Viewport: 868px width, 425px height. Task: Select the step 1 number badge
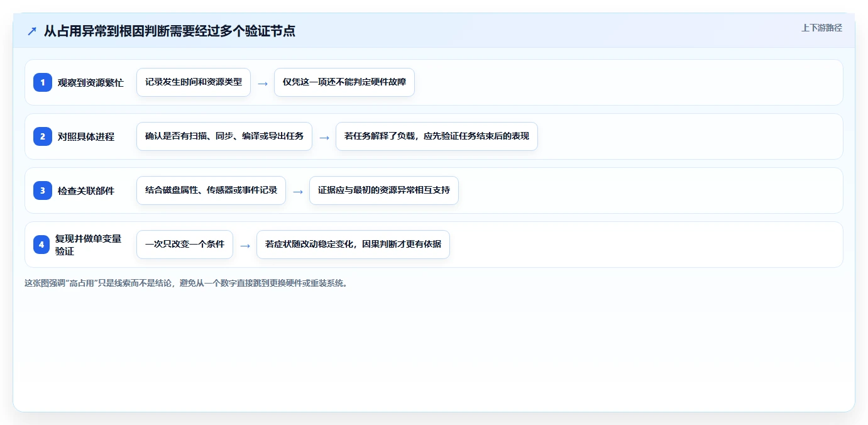click(43, 82)
